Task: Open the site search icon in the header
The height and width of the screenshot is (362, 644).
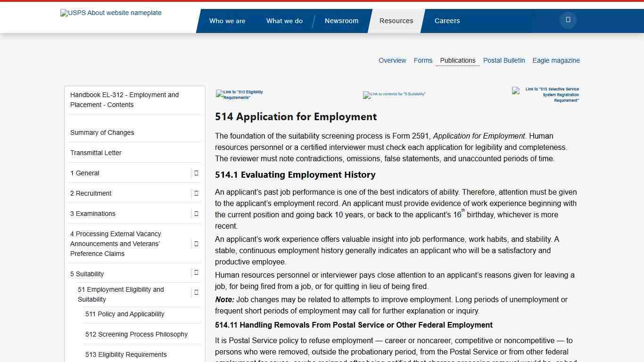Action: [568, 20]
